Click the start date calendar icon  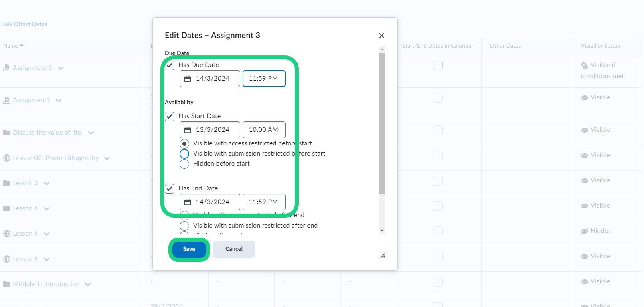(188, 130)
